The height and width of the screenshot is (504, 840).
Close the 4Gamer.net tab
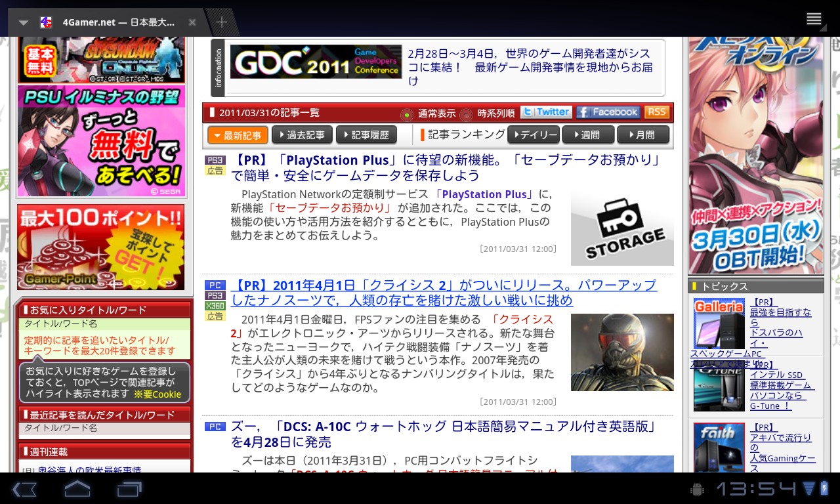[x=192, y=22]
